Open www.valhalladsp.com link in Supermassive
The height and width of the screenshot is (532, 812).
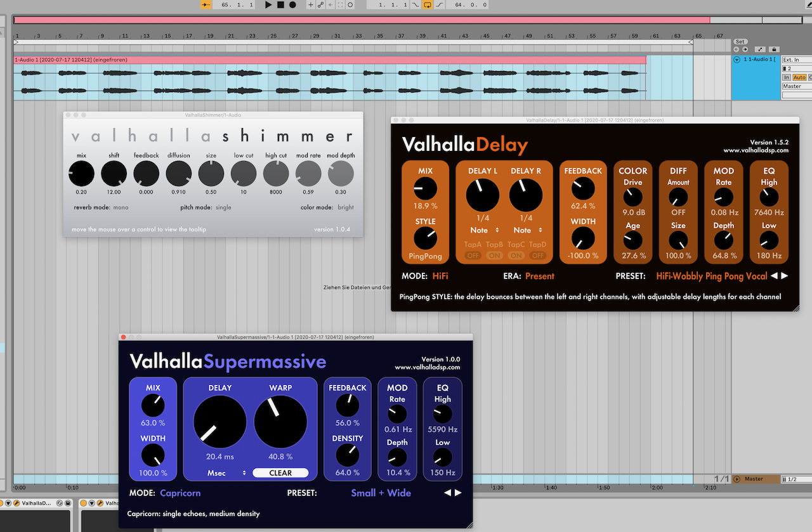click(428, 367)
